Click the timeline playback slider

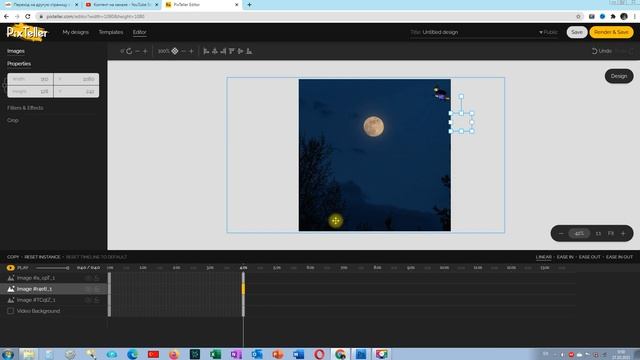(52, 268)
